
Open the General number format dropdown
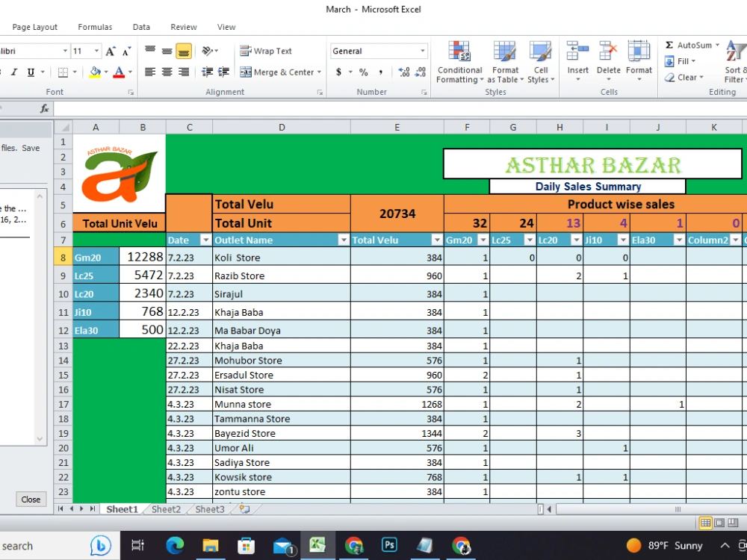(x=422, y=51)
